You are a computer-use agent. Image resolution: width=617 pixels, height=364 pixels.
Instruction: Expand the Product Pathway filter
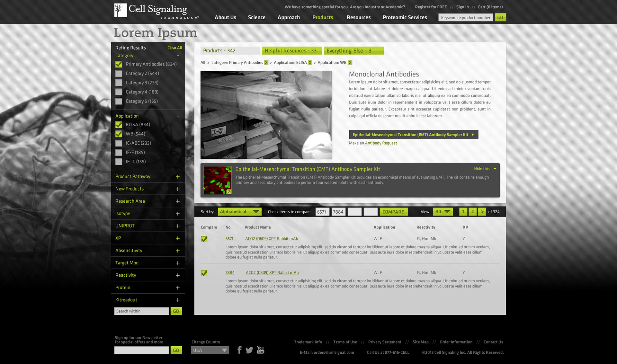pos(177,177)
